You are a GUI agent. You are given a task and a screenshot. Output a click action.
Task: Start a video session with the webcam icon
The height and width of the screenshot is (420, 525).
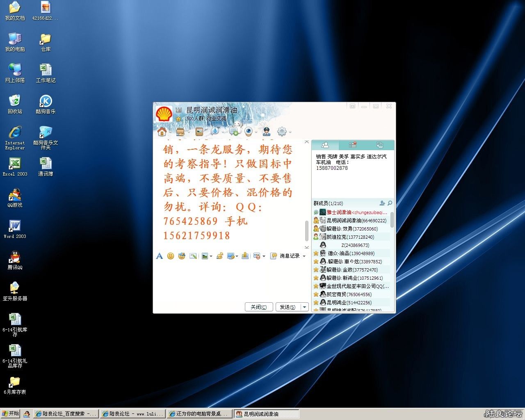(x=249, y=131)
